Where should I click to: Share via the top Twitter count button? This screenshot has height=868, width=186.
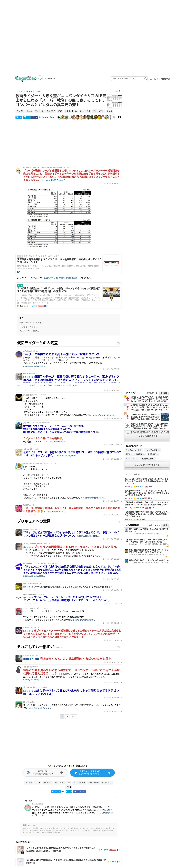coord(19,117)
